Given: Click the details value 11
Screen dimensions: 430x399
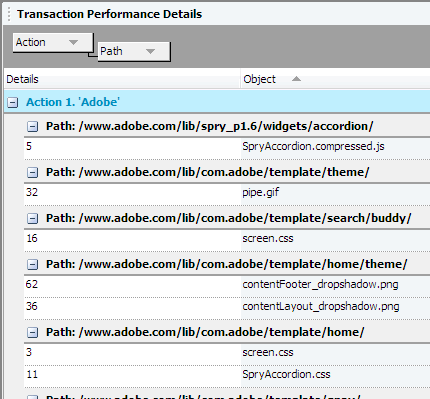Looking at the screenshot, I should point(32,374).
